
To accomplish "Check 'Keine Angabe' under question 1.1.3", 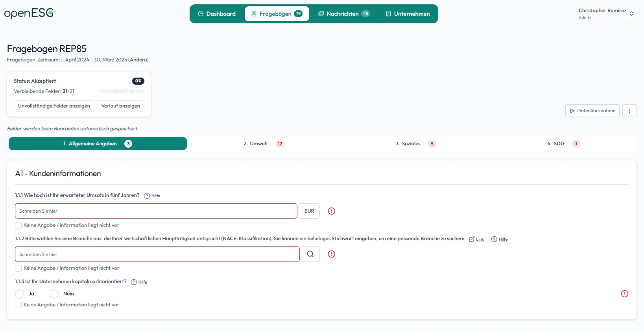I will [x=18, y=305].
